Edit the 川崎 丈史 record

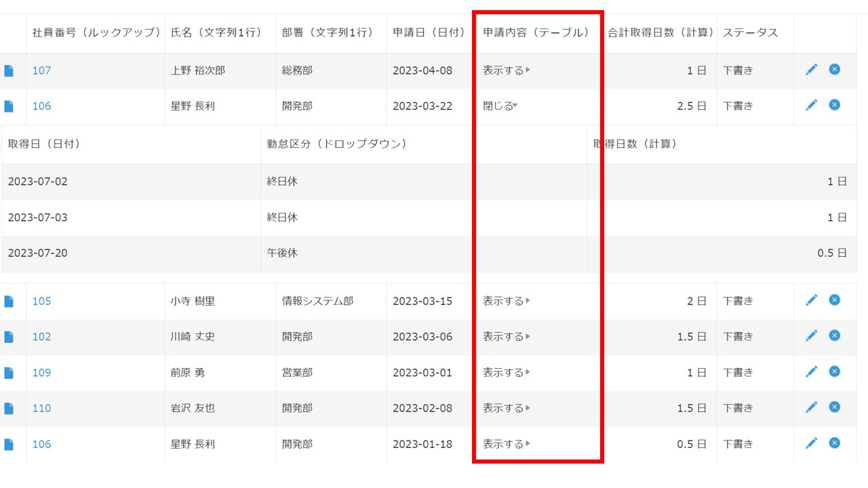pyautogui.click(x=811, y=336)
